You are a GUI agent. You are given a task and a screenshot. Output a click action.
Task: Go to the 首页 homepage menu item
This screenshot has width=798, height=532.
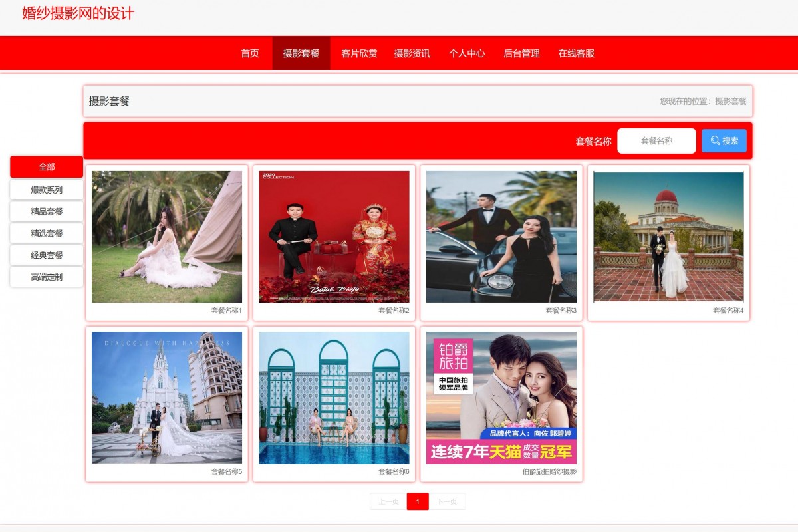point(249,53)
